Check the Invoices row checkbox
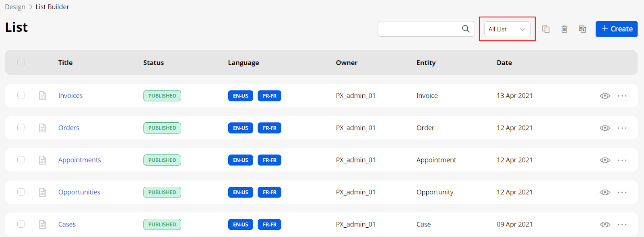 (x=21, y=95)
